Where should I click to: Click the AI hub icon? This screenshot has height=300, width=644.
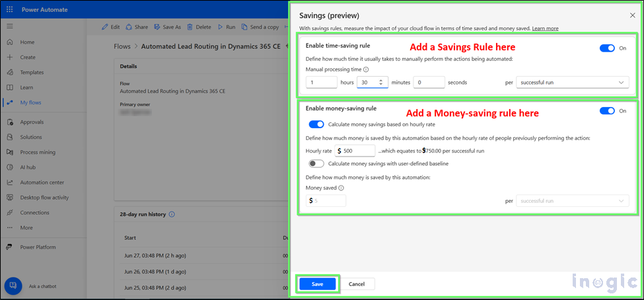11,167
